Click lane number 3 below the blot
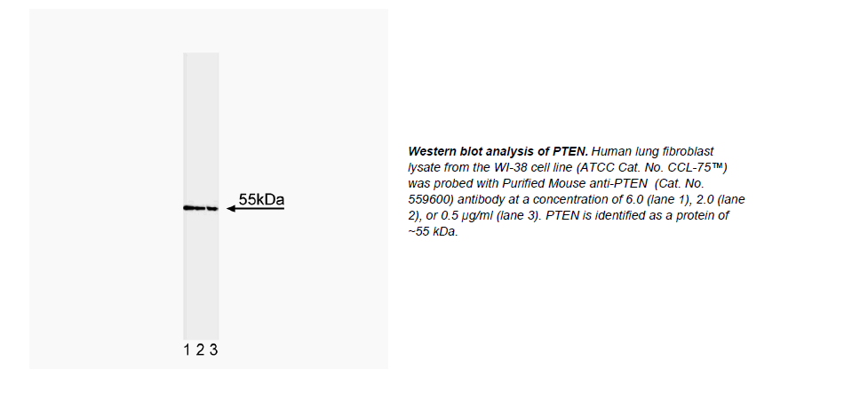Screen dimensions: 868x393 pyautogui.click(x=213, y=350)
